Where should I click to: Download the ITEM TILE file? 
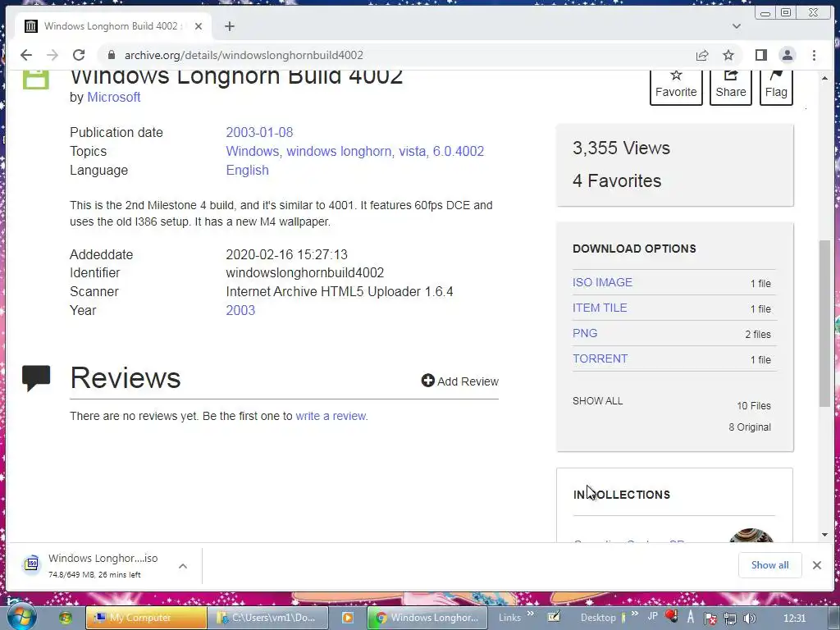click(600, 308)
